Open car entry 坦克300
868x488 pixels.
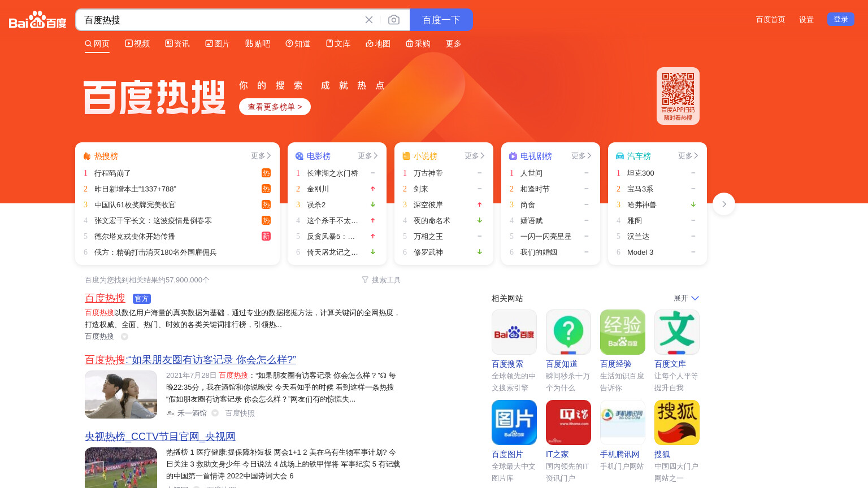tap(641, 173)
